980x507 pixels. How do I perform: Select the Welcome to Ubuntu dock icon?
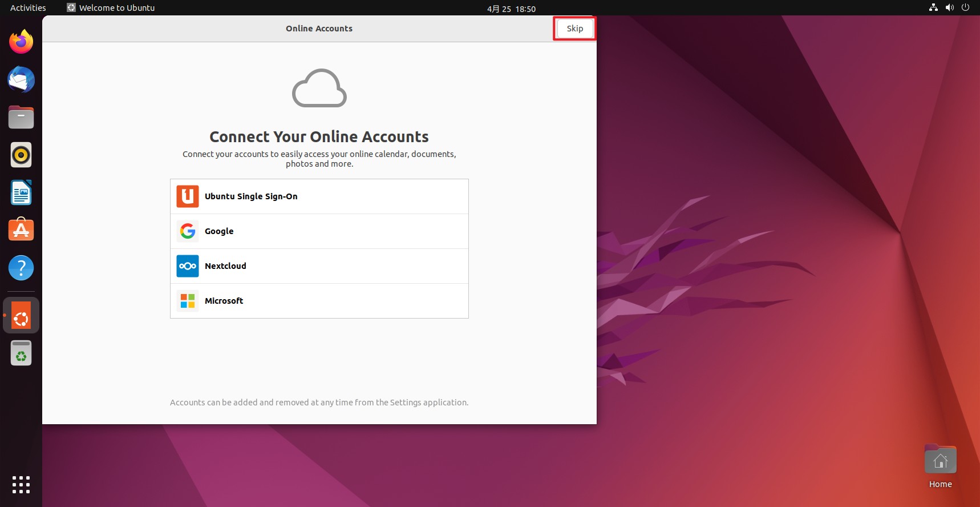tap(21, 315)
